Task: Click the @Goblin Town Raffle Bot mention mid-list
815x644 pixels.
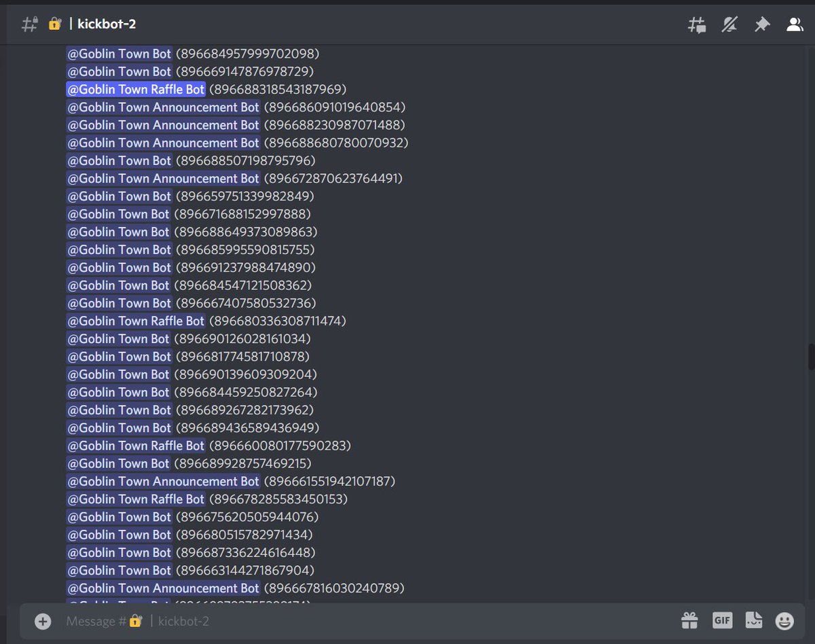Action: point(136,321)
